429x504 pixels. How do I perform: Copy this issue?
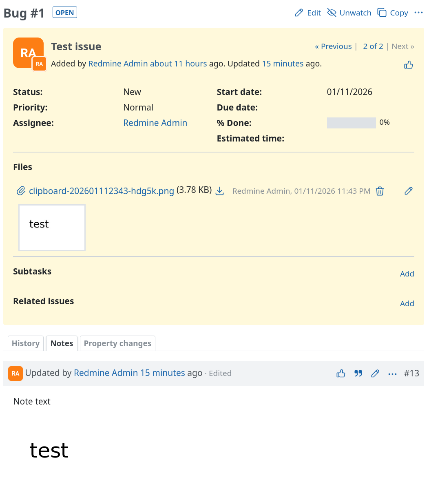tap(393, 13)
